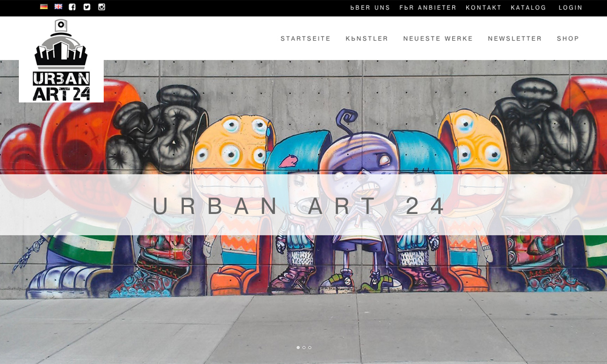Screen dimensions: 607x364
Task: Open the Katalog link
Action: (x=529, y=7)
